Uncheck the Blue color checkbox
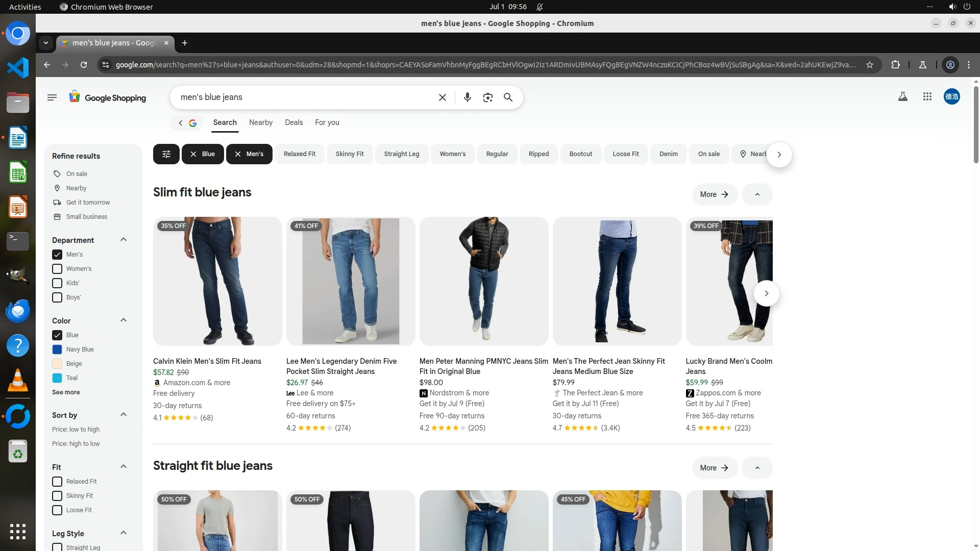 point(57,335)
